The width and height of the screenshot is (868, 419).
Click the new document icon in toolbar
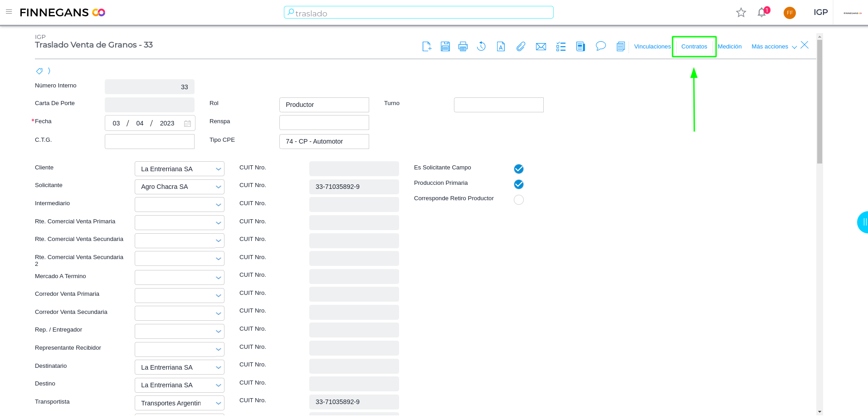(x=427, y=46)
